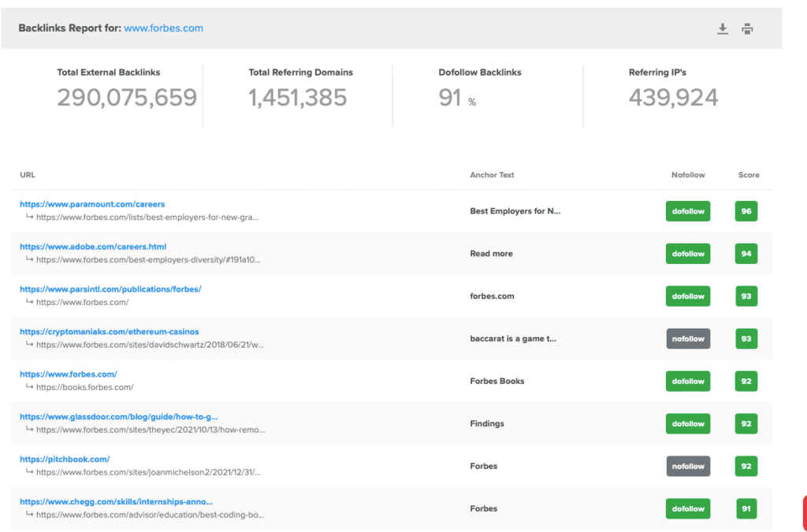
Task: Click the books.forbes.com target URL
Action: coord(84,387)
